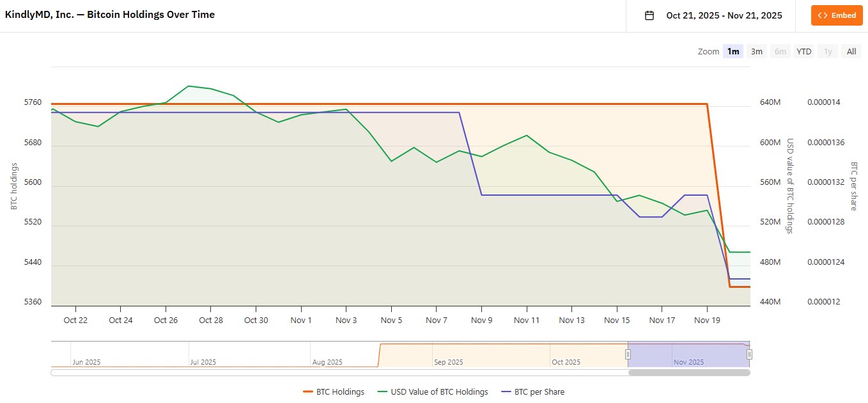Click the green USD Value legend line
Viewport: 868px width, 403px height.
(382, 392)
